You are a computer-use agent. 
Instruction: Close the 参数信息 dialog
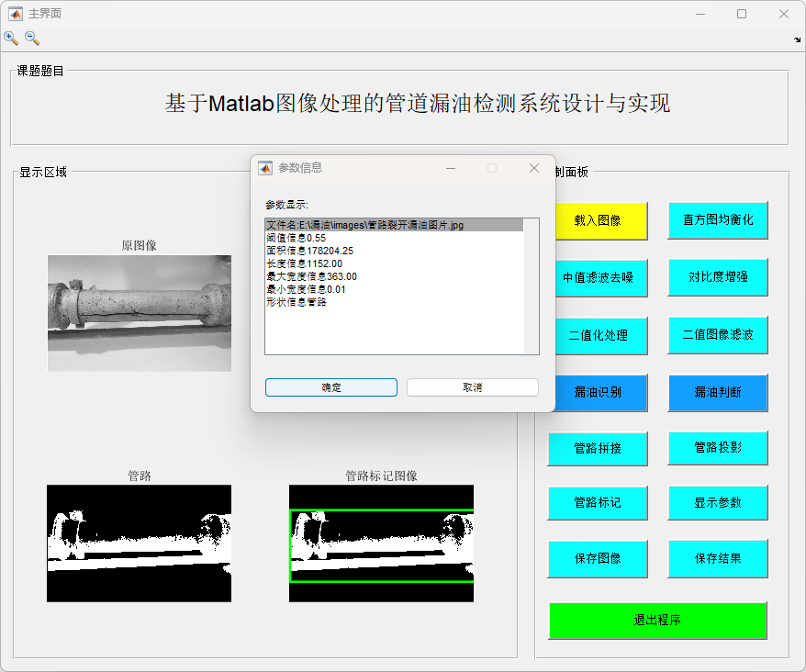(x=534, y=168)
